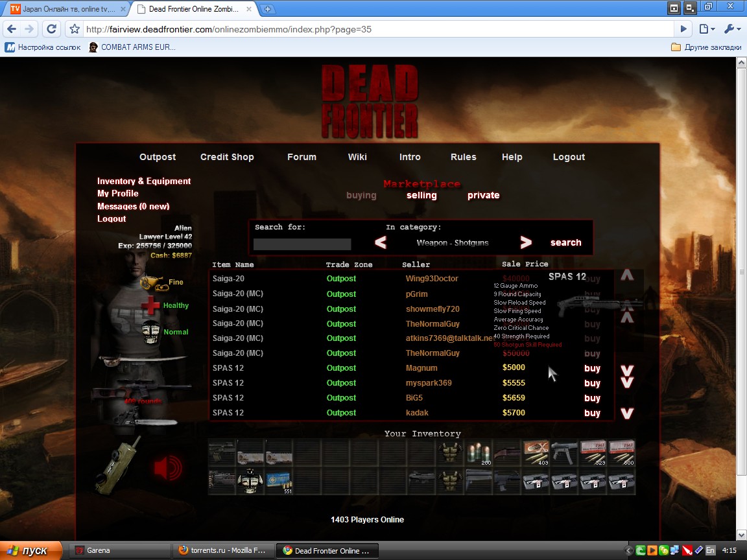Open Настройка ссылок bookmark

43,47
